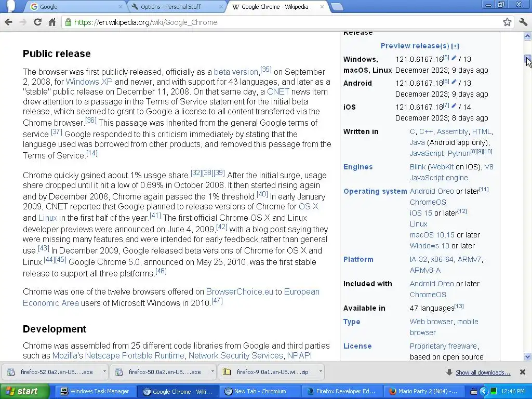
Task: Click citation reference [35]
Action: click(266, 70)
